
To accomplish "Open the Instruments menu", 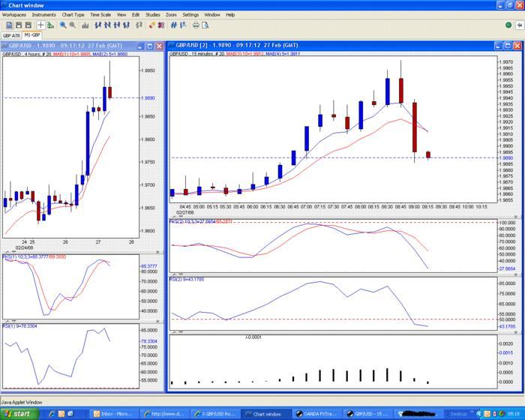I will (x=43, y=15).
